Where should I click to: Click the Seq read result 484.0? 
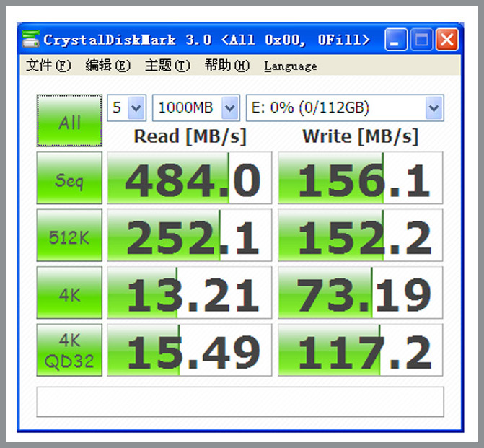pos(190,178)
